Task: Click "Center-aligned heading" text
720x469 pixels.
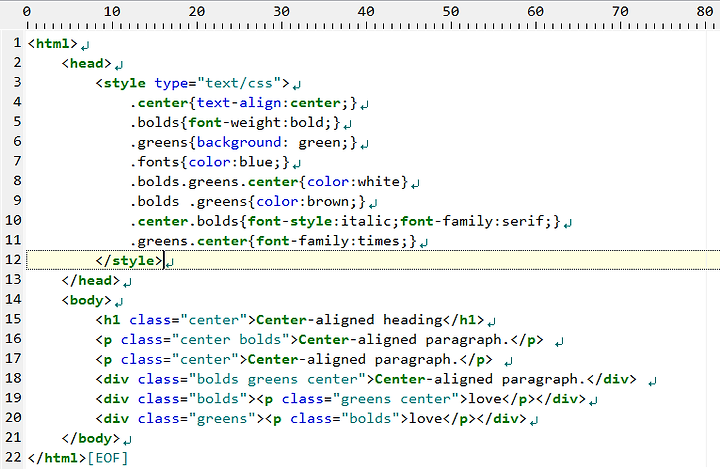Action: (349, 320)
